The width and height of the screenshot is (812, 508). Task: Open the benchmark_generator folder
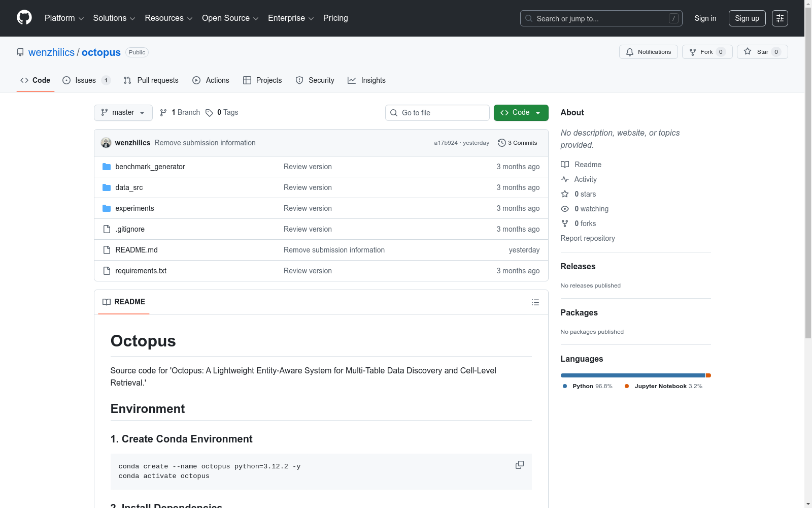click(150, 167)
